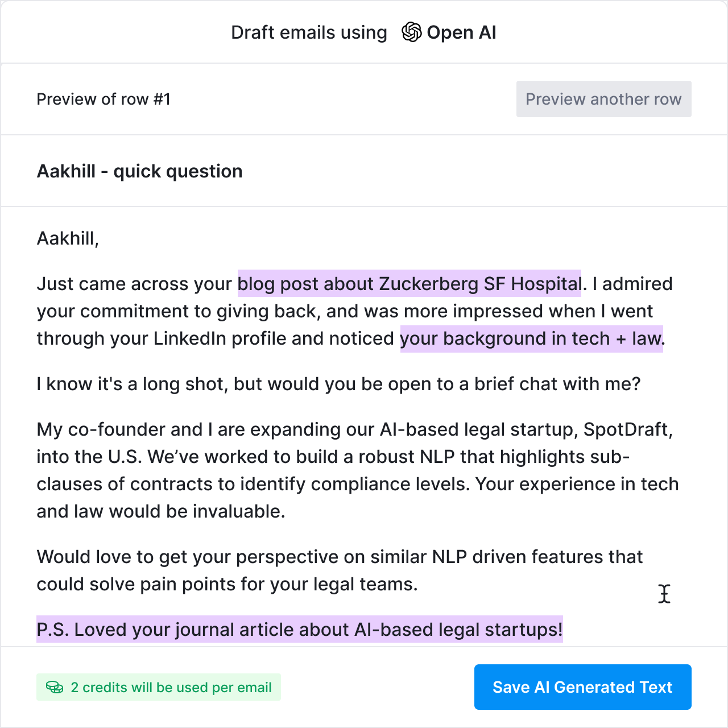This screenshot has width=728, height=728.
Task: Click the 'I know it's a long shot' sentence
Action: (338, 384)
